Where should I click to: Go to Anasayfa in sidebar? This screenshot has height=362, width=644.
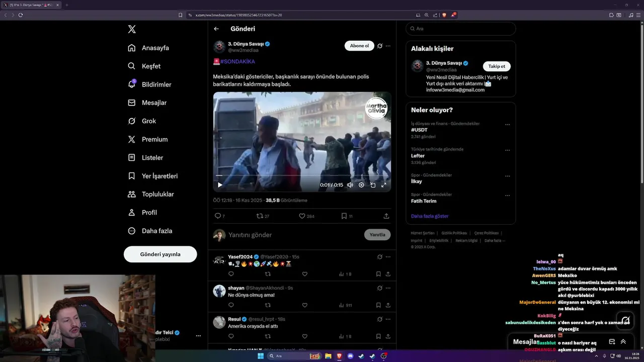click(x=148, y=48)
